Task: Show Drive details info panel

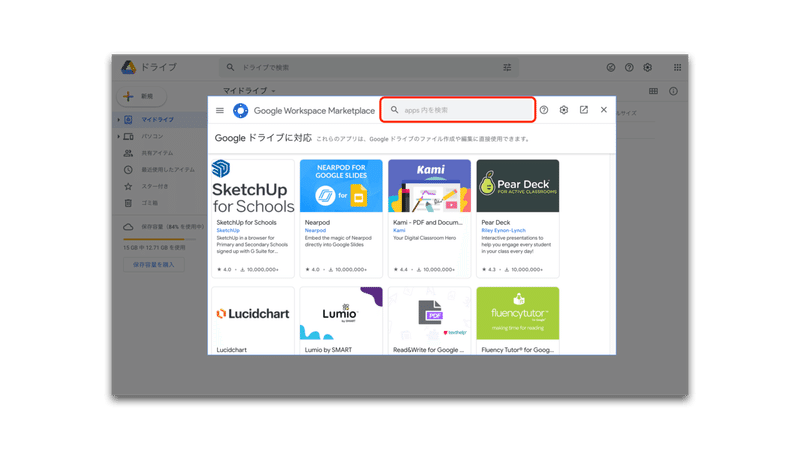Action: point(673,91)
